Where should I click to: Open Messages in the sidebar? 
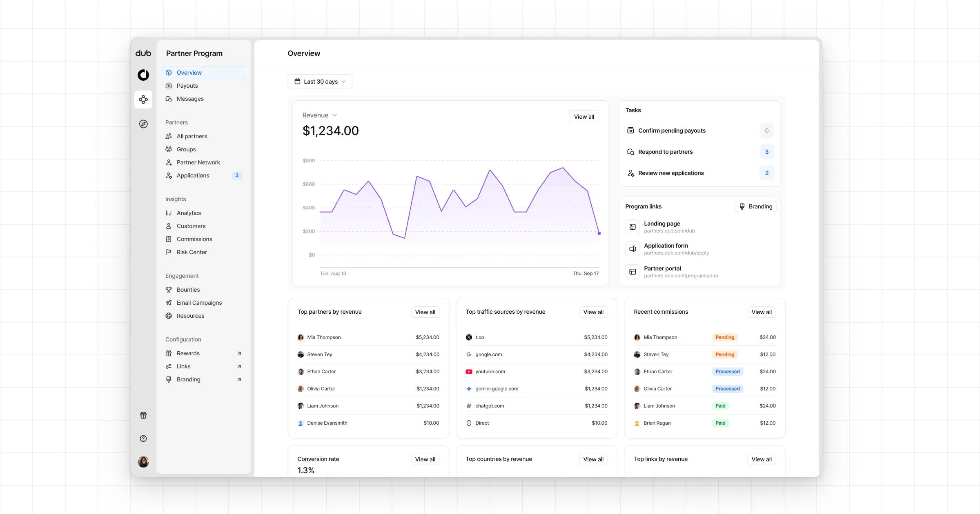[x=204, y=99]
